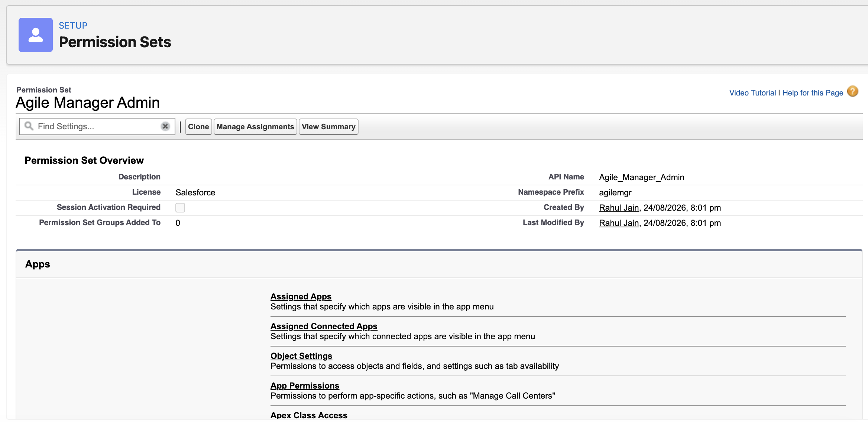The height and width of the screenshot is (422, 868).
Task: Click the SETUP breadcrumb label
Action: [x=73, y=26]
